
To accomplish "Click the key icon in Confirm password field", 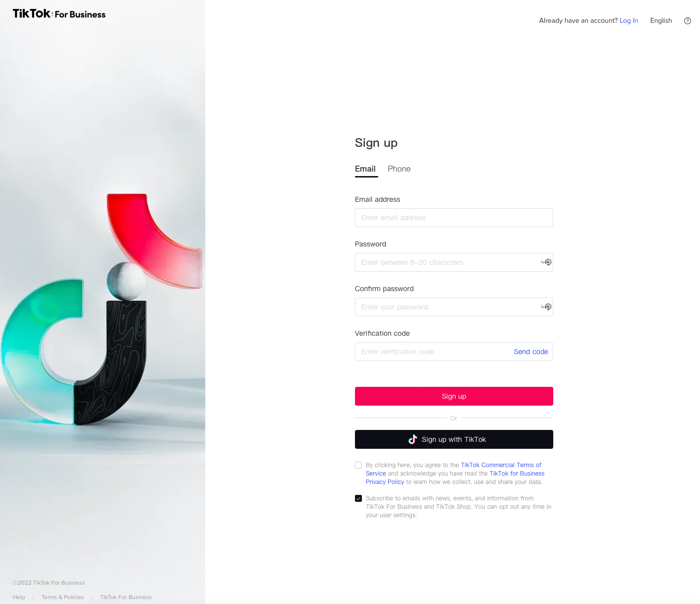I will pos(546,307).
